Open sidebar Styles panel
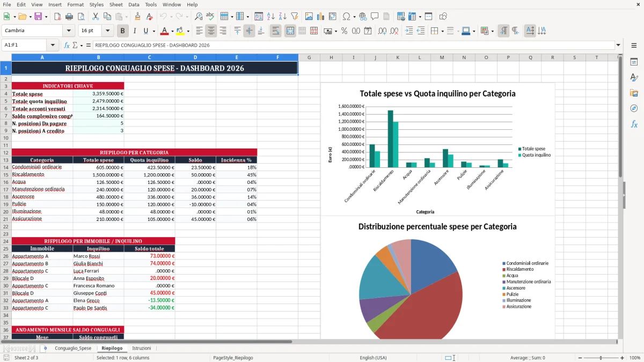 pyautogui.click(x=634, y=77)
